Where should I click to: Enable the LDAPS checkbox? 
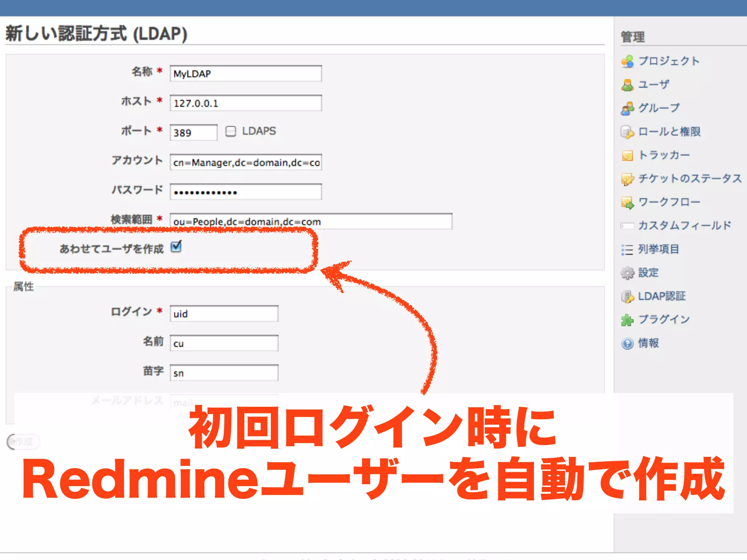[231, 131]
